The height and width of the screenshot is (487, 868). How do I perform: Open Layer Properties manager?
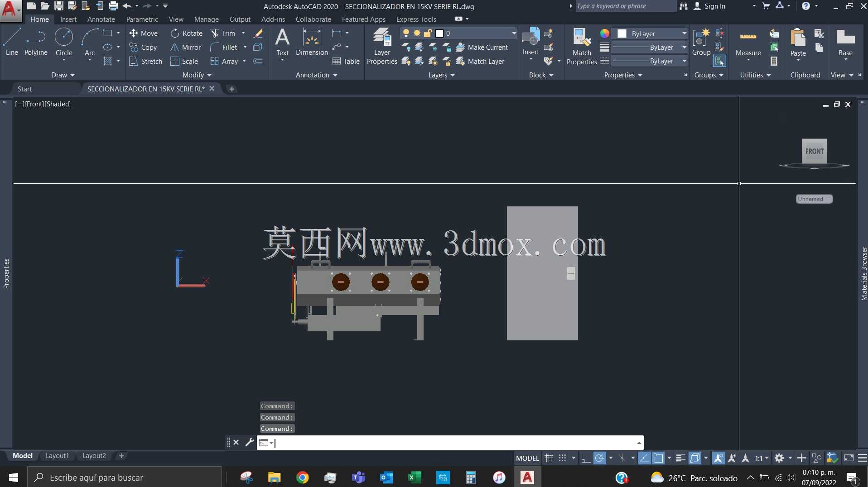(382, 46)
